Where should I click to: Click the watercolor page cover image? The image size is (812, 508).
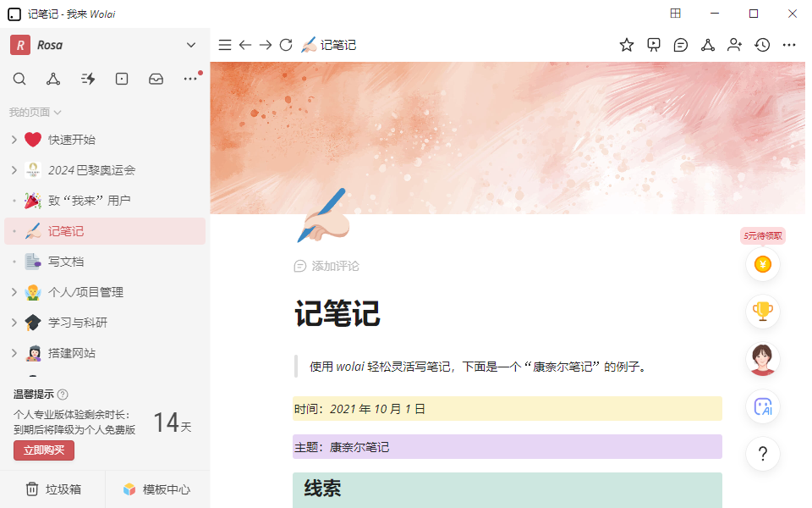click(507, 138)
